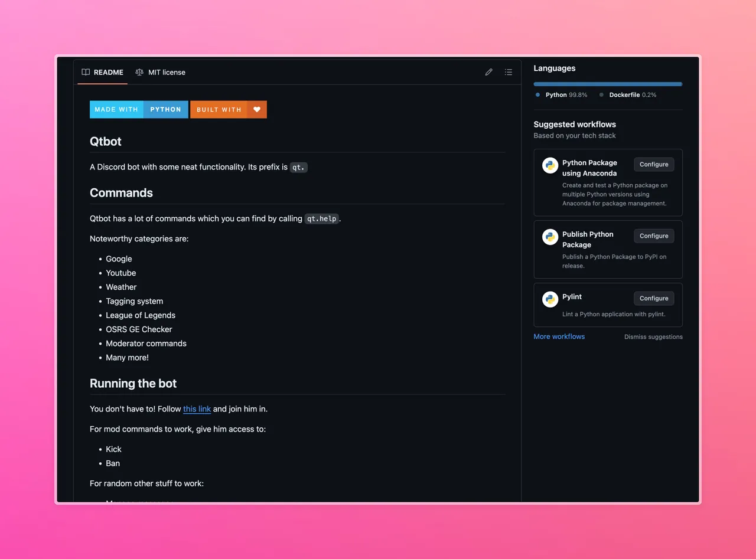
Task: Click the Python logo for Anaconda workflow
Action: (550, 165)
